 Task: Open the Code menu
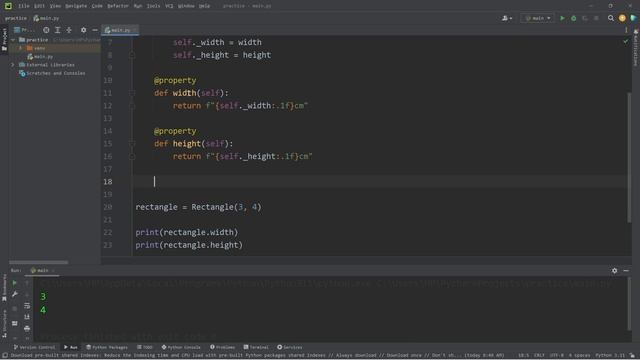97,6
